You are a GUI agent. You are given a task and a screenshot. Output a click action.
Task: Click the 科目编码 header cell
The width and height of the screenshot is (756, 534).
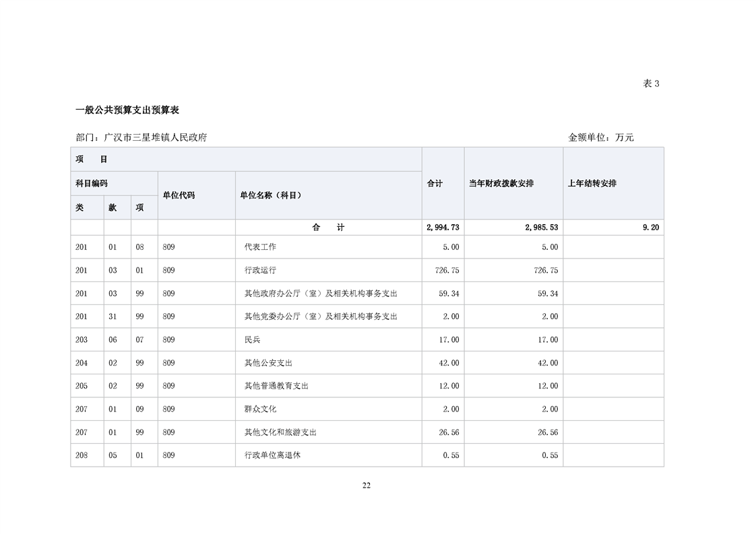[115, 184]
